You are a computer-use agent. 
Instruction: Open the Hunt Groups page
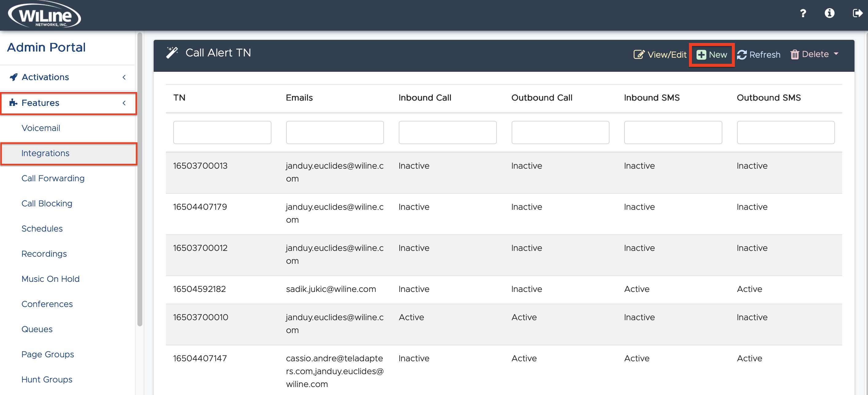tap(47, 379)
